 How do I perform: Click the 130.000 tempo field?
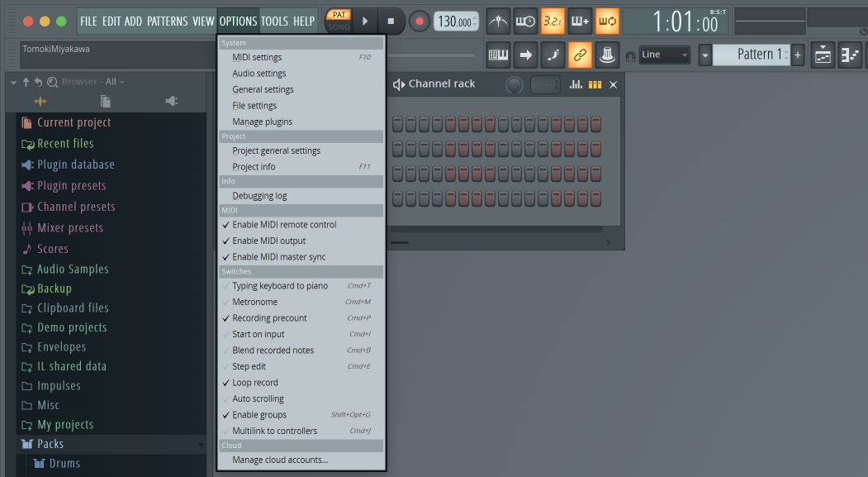click(x=456, y=21)
